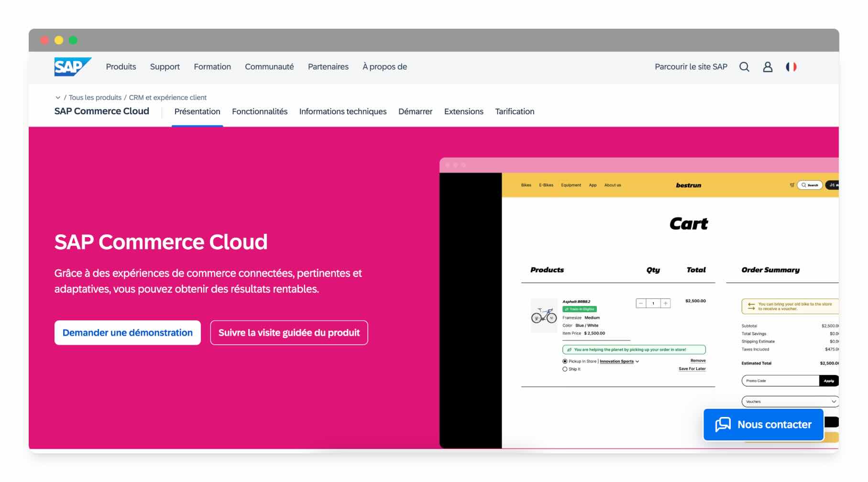Open the Formation menu
The height and width of the screenshot is (482, 868).
point(212,67)
